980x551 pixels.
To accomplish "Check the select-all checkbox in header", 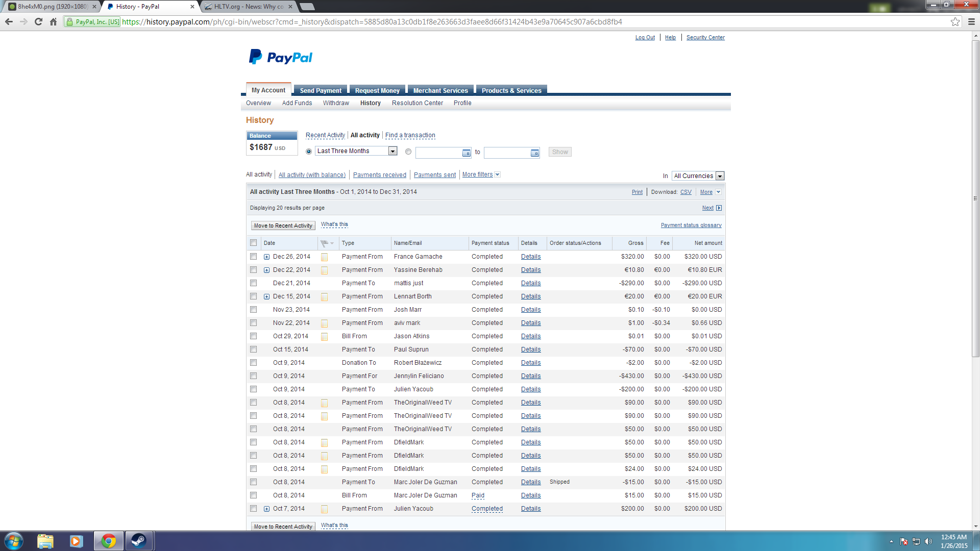I will 253,243.
